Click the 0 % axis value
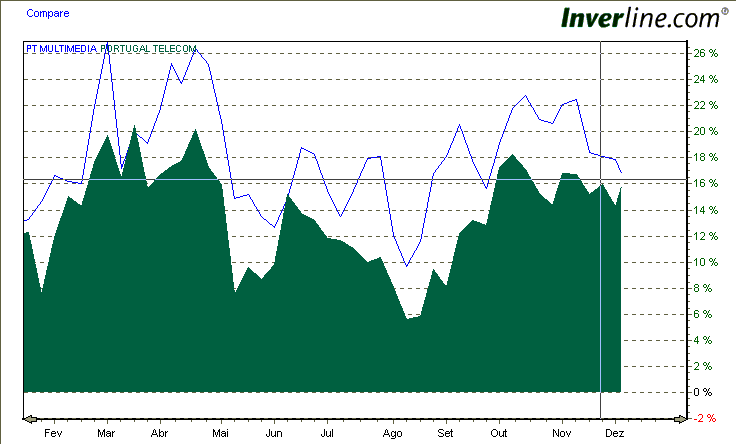The width and height of the screenshot is (737, 445). (x=703, y=392)
